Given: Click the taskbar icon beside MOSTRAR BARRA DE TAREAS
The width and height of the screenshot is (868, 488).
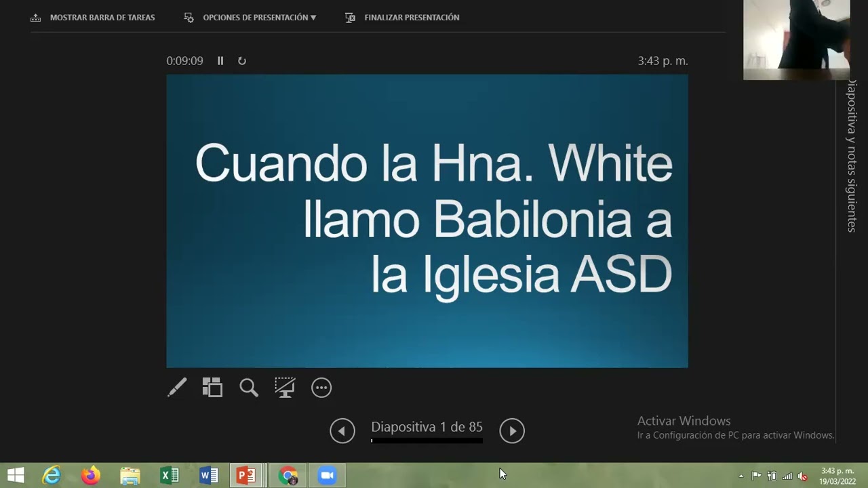Looking at the screenshot, I should [x=36, y=18].
